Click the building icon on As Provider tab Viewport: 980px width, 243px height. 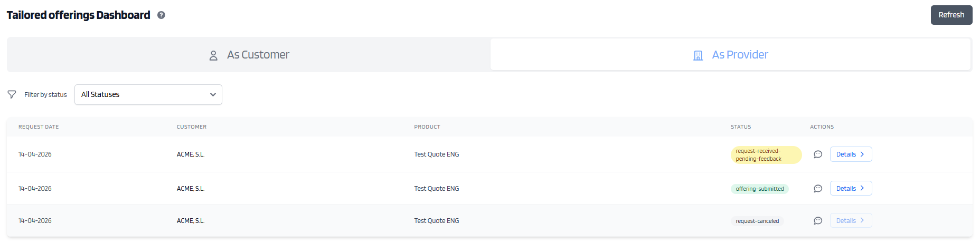(698, 55)
